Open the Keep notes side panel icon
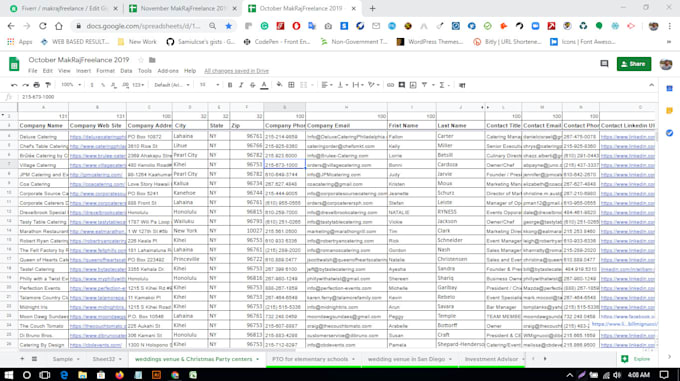This screenshot has width=680, height=381. (x=670, y=111)
